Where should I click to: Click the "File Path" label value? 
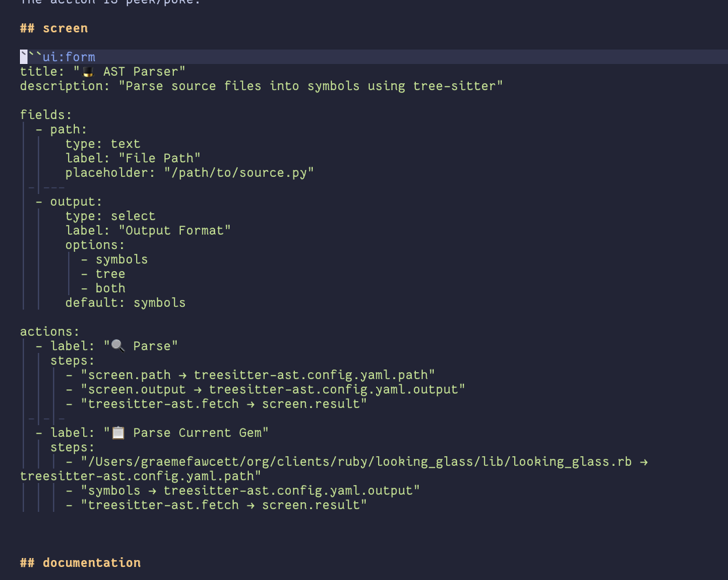click(159, 158)
